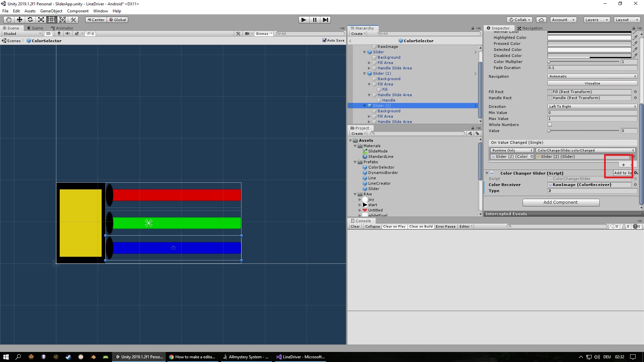Select the Move tool
The width and height of the screenshot is (644, 362).
(x=19, y=19)
